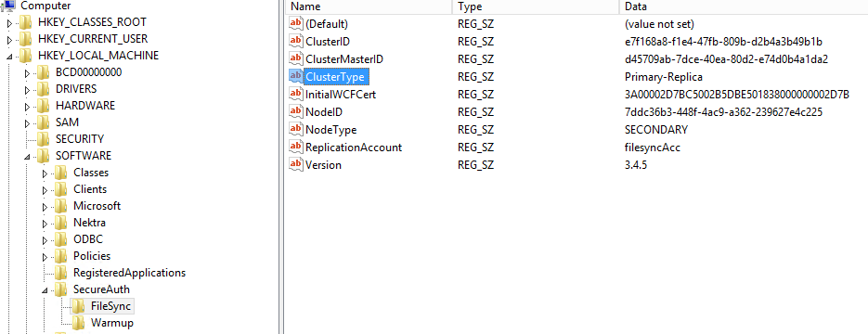Image resolution: width=868 pixels, height=334 pixels.
Task: Click the string icon beside ReplicationAccount
Action: [296, 148]
